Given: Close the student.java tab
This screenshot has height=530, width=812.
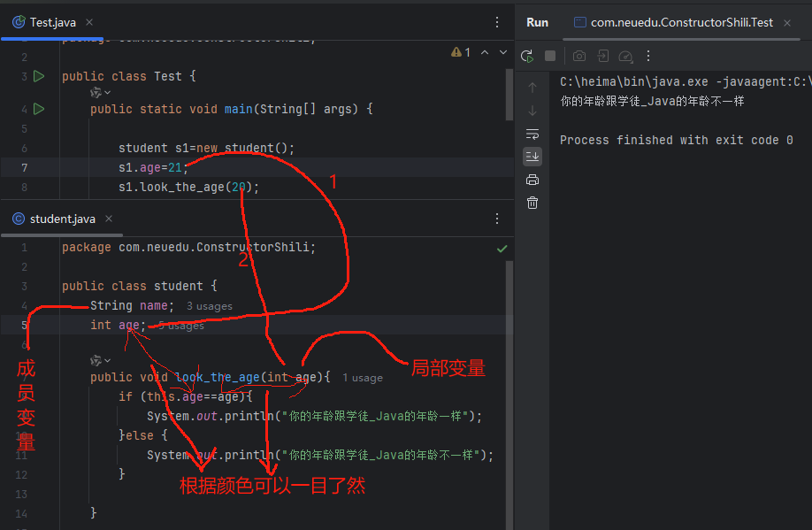Looking at the screenshot, I should (109, 219).
